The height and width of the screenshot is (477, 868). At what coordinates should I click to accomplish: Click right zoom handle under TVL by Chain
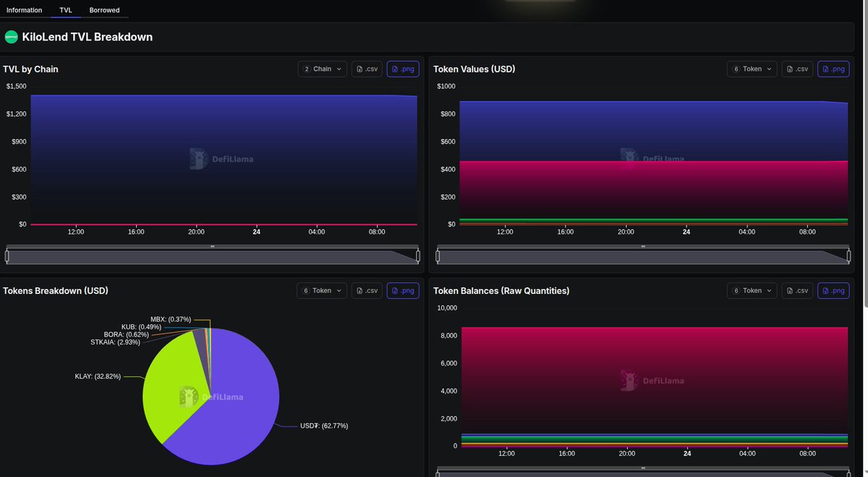coord(418,256)
